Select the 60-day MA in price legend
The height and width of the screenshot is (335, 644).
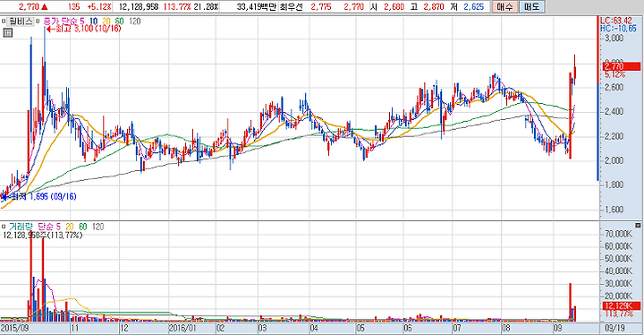tap(119, 21)
